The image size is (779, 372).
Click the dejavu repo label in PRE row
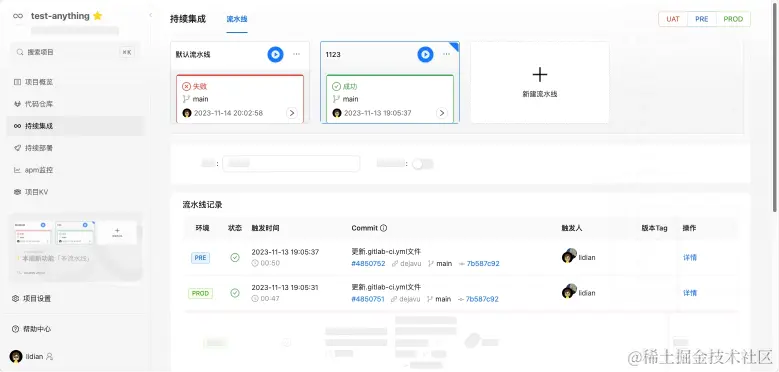coord(410,264)
